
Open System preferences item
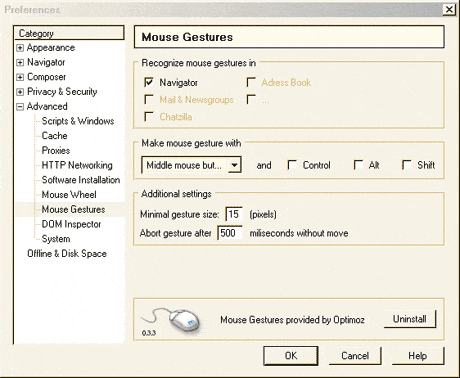pos(56,239)
